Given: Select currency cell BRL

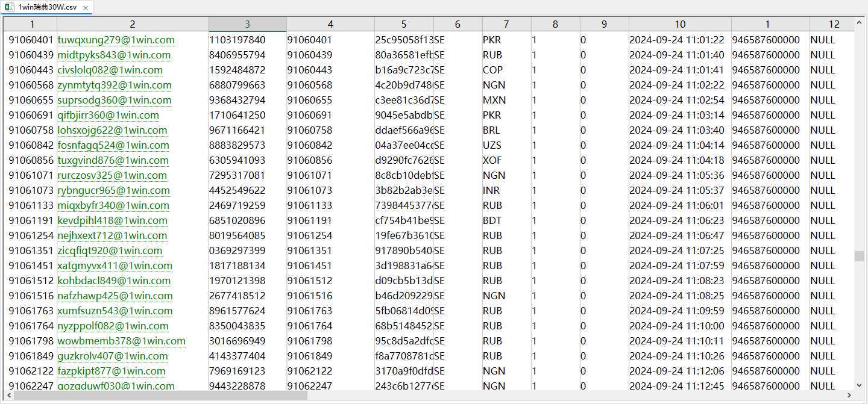Looking at the screenshot, I should pos(507,130).
